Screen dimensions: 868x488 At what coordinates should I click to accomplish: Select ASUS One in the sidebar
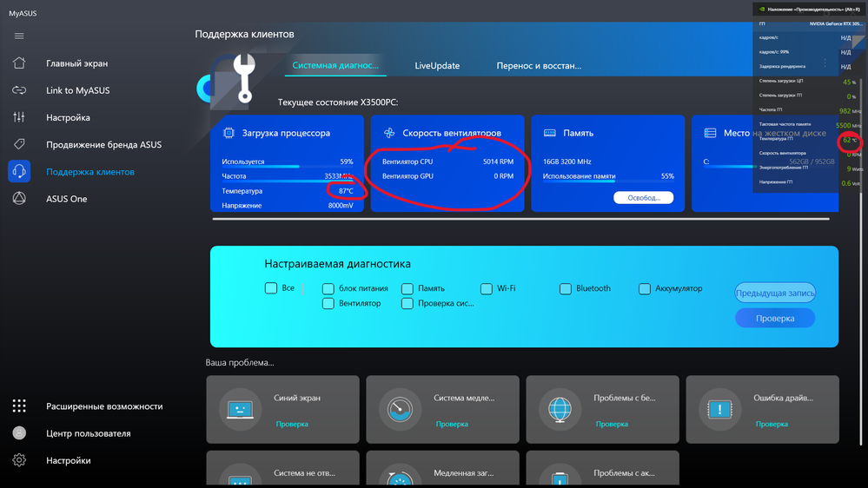pyautogui.click(x=66, y=199)
